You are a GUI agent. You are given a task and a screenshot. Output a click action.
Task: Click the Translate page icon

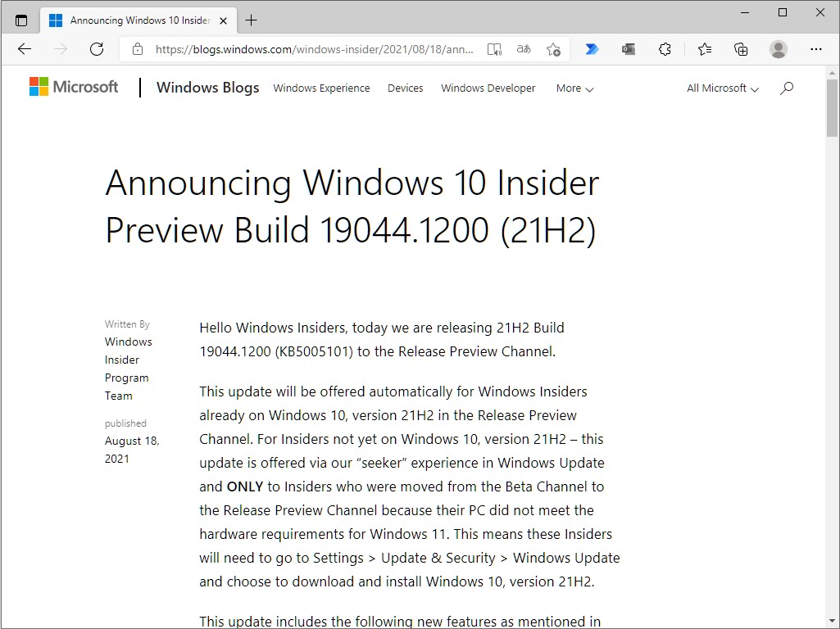524,49
